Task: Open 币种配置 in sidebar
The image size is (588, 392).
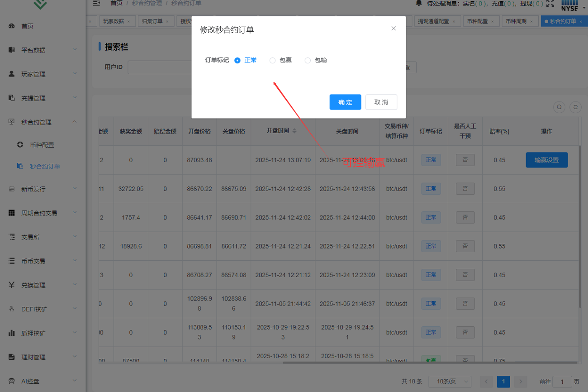Action: (x=42, y=145)
